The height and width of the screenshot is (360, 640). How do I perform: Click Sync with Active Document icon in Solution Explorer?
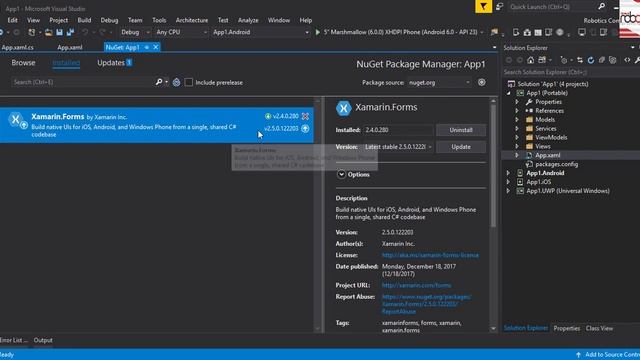tap(580, 60)
